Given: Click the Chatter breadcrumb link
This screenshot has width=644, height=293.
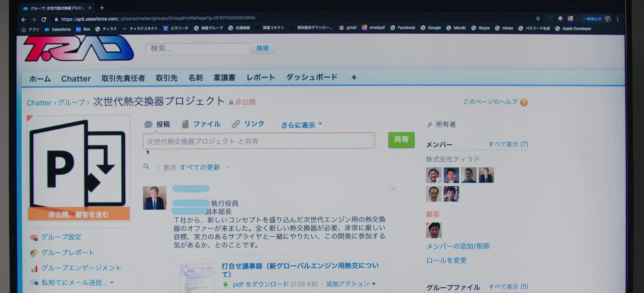Looking at the screenshot, I should point(39,103).
